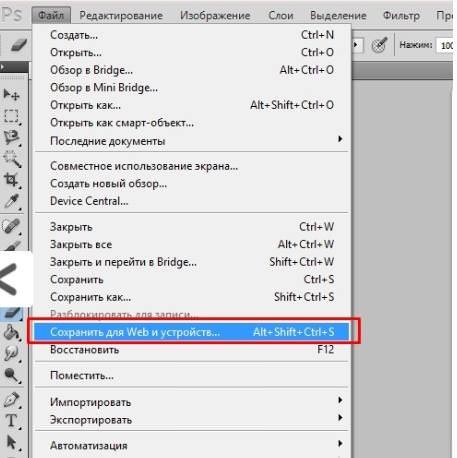Toggle the tablet pressure icon in options bar
Viewport: 457px width, 458px height.
(x=379, y=44)
